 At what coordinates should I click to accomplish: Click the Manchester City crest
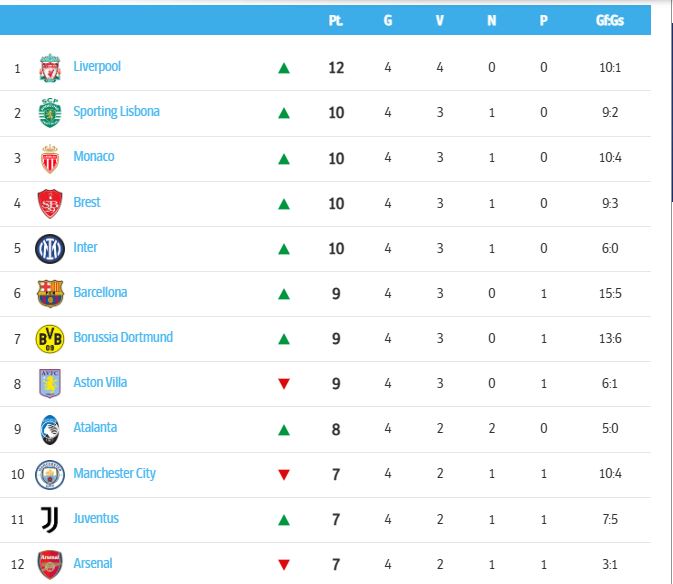(50, 474)
